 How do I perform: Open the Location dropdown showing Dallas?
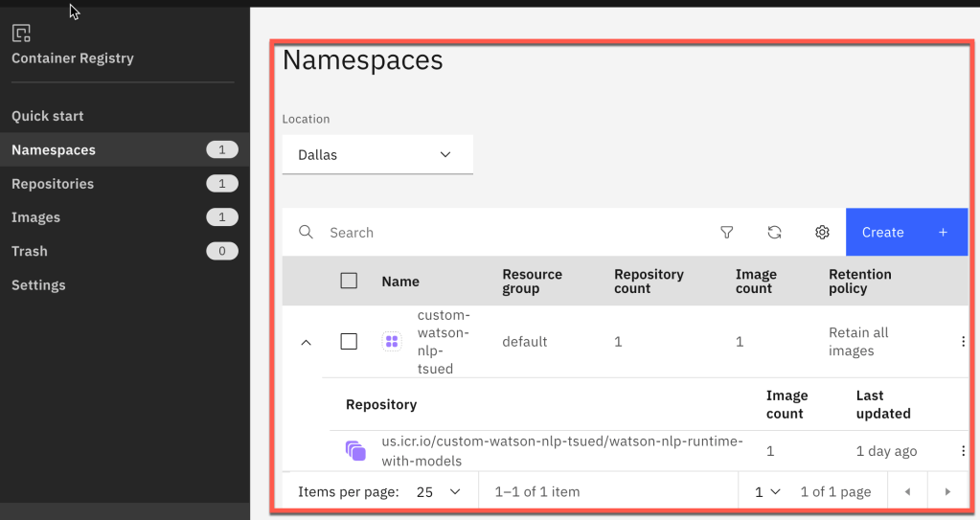377,154
